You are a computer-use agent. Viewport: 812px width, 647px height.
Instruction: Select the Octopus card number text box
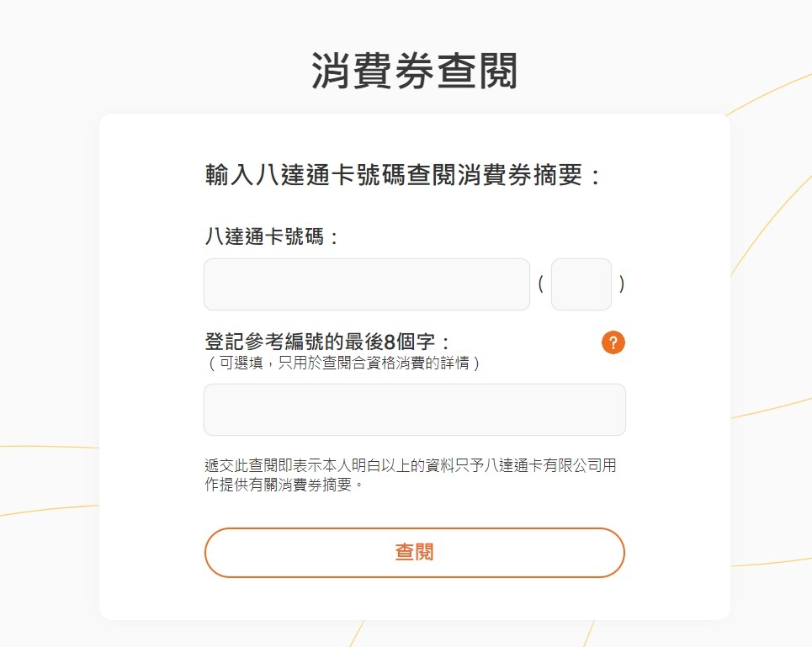366,284
